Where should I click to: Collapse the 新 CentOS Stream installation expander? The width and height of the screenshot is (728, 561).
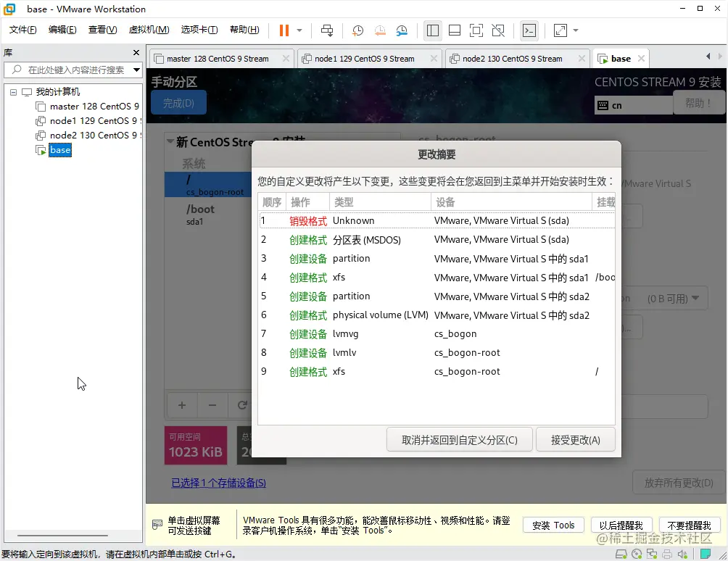[170, 141]
